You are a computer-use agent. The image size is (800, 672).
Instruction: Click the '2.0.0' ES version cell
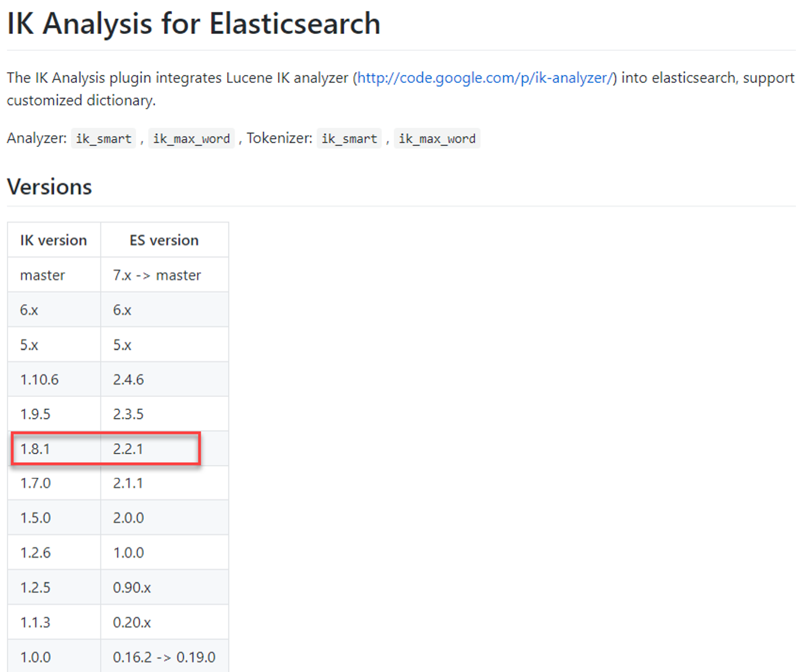point(164,518)
